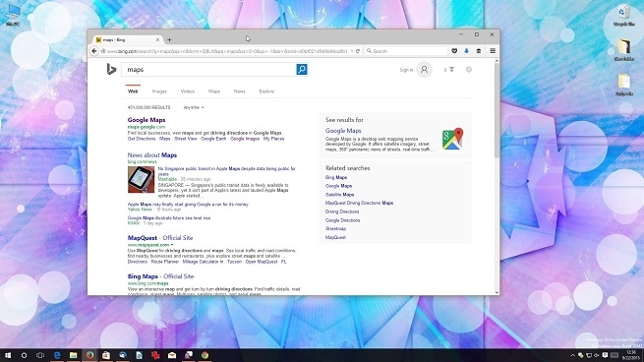Open the Bing rewards medal icon
This screenshot has width=644, height=362.
point(451,70)
